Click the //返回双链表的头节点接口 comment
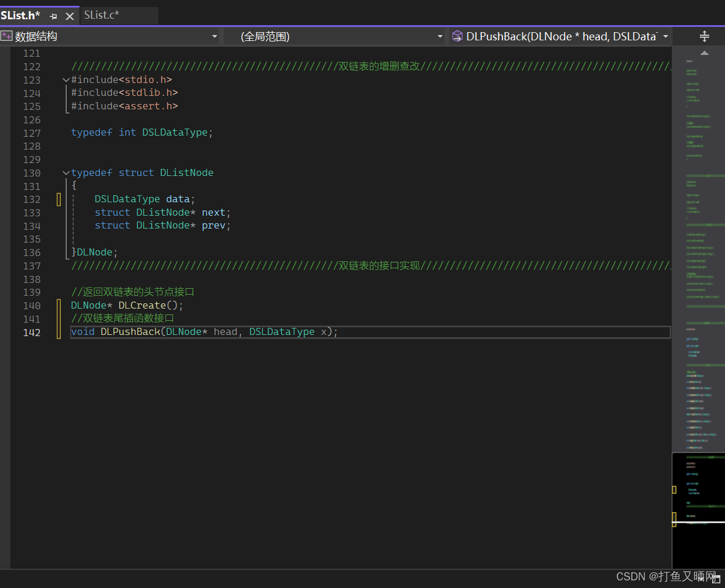The height and width of the screenshot is (588, 725). tap(133, 292)
